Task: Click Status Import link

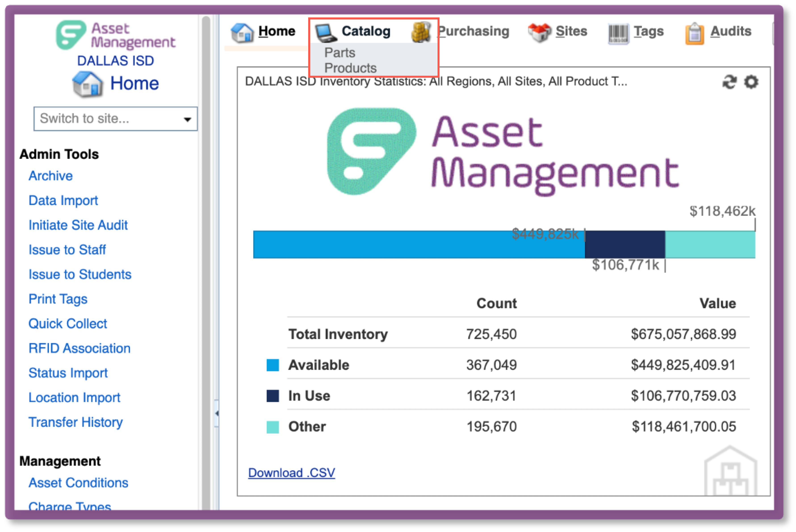Action: 68,373
